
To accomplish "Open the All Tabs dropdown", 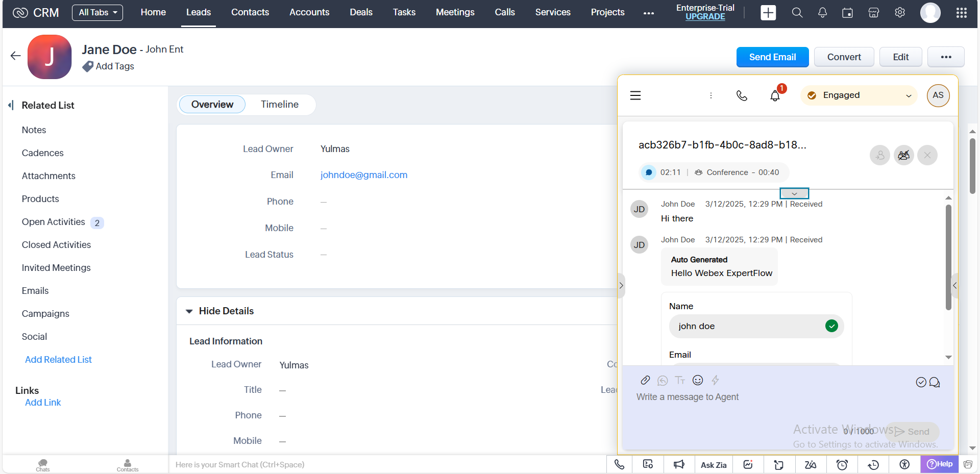I will click(x=97, y=12).
